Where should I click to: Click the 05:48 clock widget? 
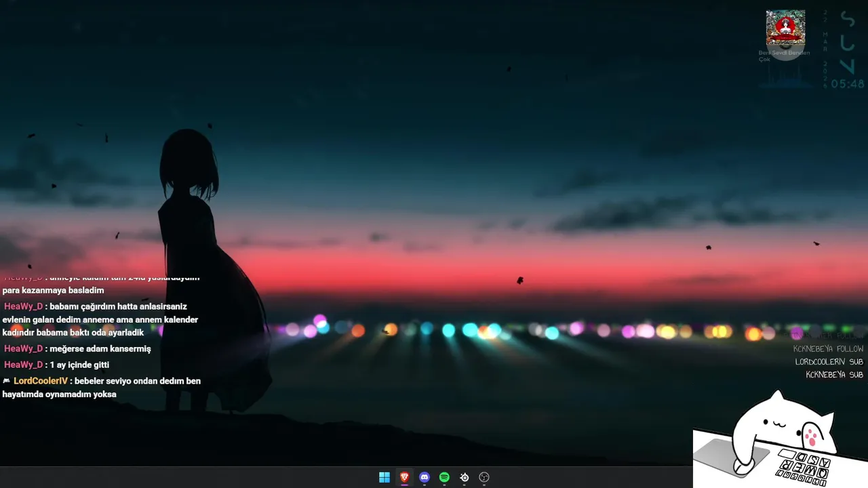click(x=848, y=84)
